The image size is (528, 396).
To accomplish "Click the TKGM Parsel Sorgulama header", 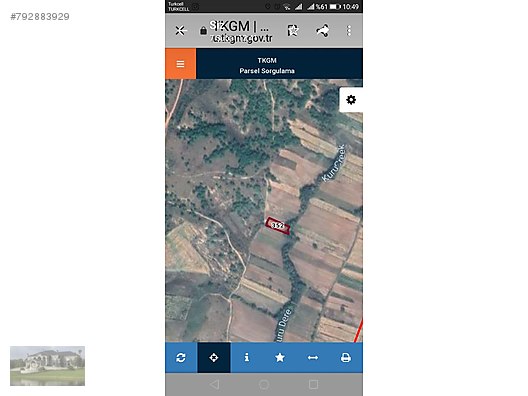I will click(x=267, y=65).
